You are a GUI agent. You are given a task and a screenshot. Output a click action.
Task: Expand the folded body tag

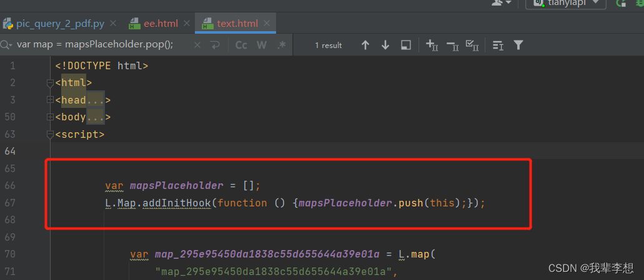point(50,117)
